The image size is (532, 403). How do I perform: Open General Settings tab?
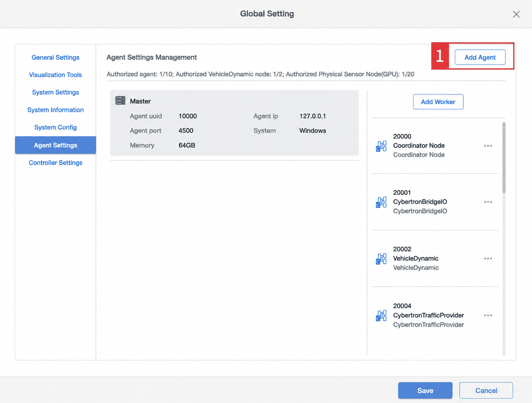(x=55, y=57)
